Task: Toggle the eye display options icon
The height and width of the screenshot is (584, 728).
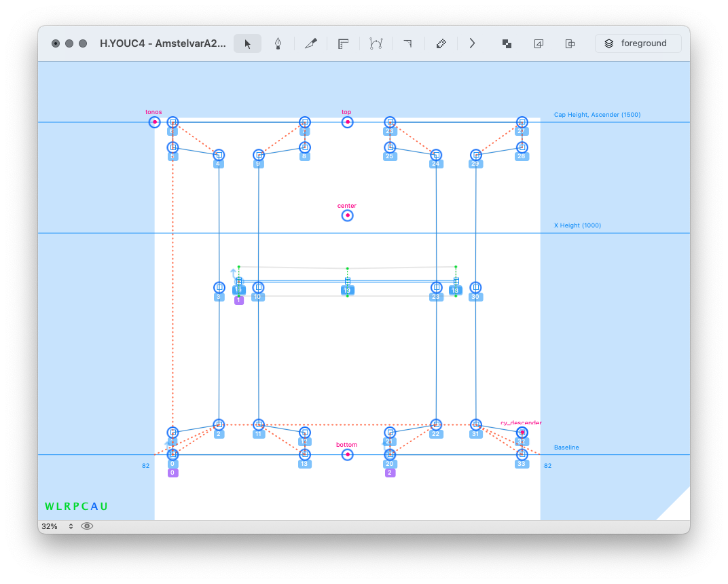Action: pyautogui.click(x=87, y=526)
